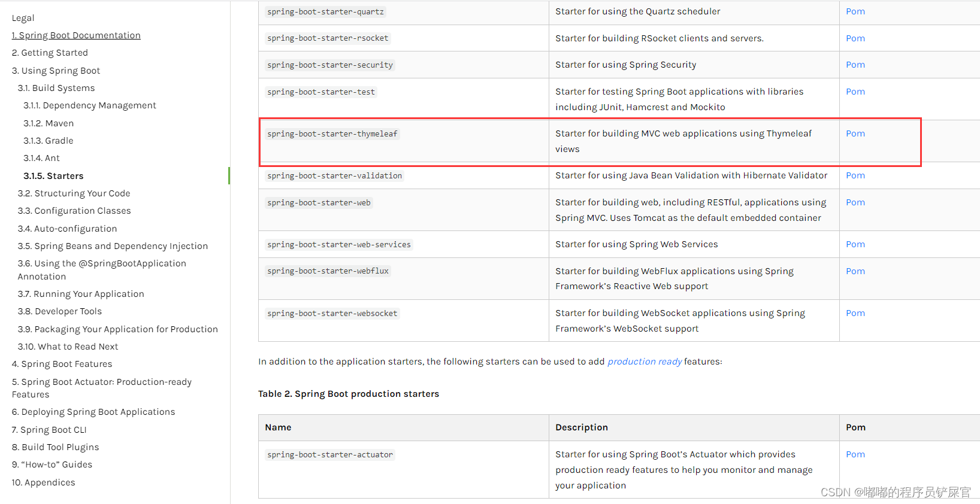Navigate to 3.1.3. Gradle

[49, 141]
